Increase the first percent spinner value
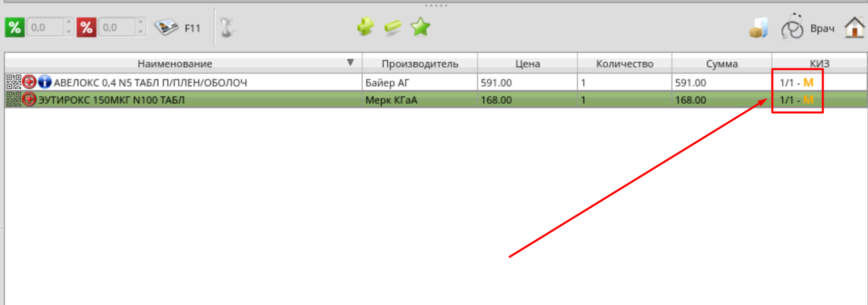 point(68,23)
